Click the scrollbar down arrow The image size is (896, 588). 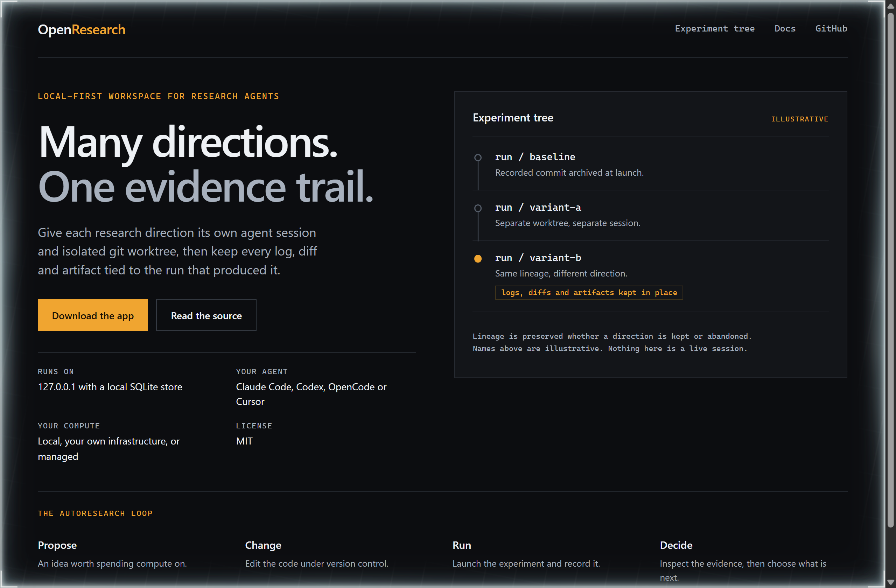coord(890,582)
